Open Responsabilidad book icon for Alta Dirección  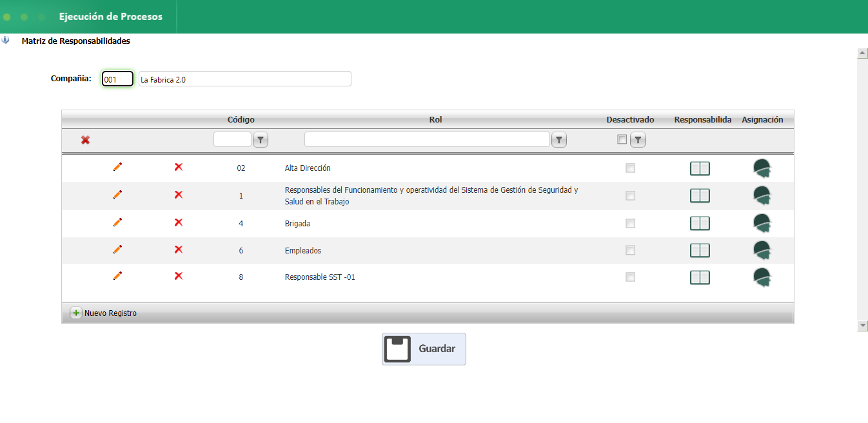[700, 168]
